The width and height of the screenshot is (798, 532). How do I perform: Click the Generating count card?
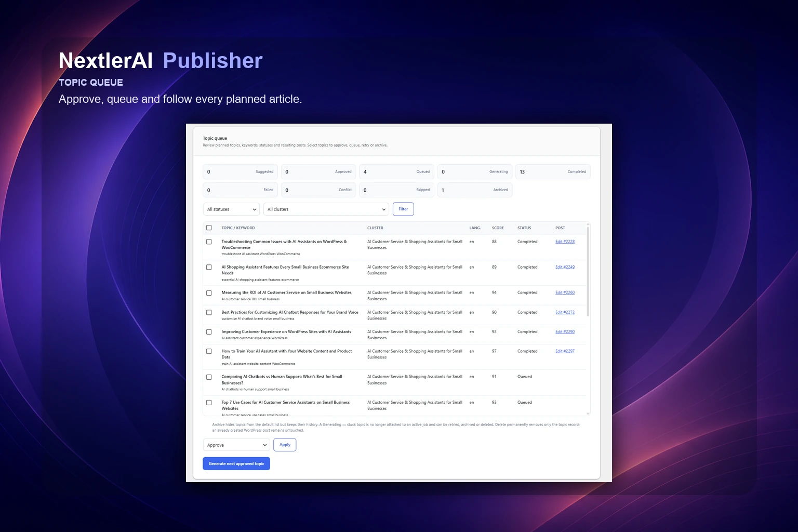(475, 172)
